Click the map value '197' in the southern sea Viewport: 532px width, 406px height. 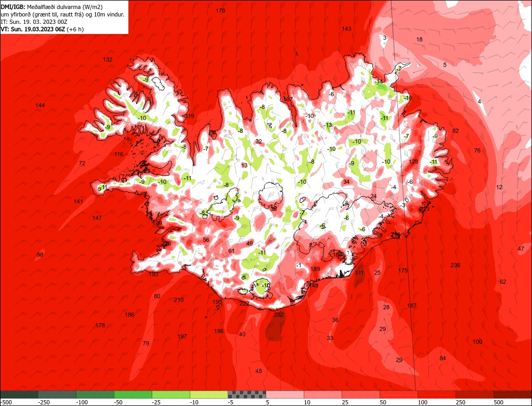click(x=182, y=336)
